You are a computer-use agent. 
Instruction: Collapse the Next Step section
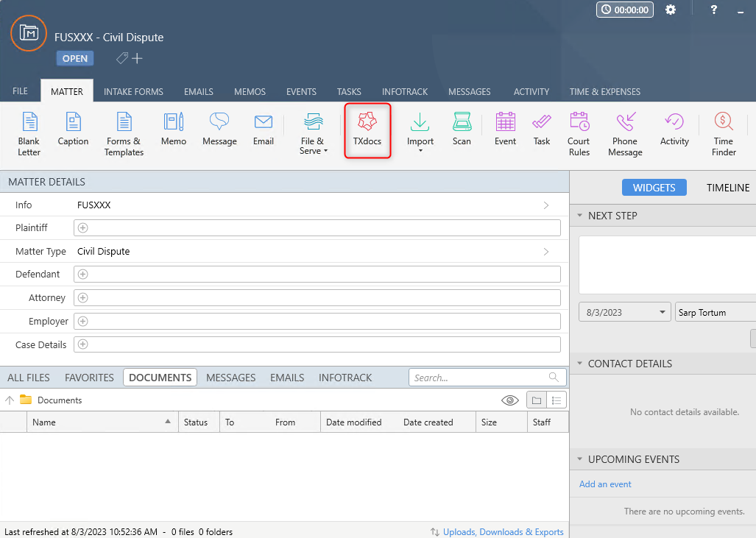pos(579,216)
